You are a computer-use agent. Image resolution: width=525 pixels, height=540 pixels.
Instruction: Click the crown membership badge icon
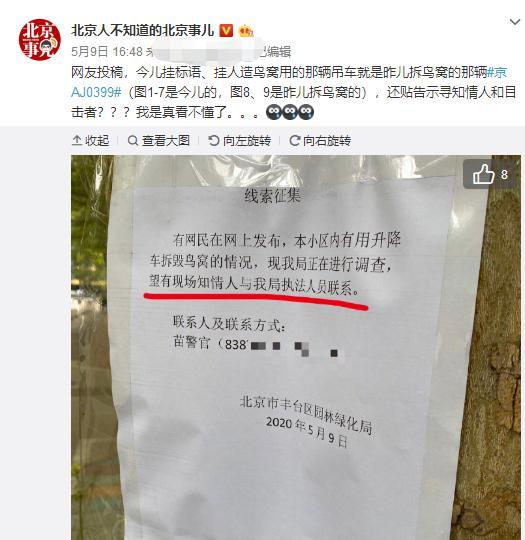tap(246, 31)
